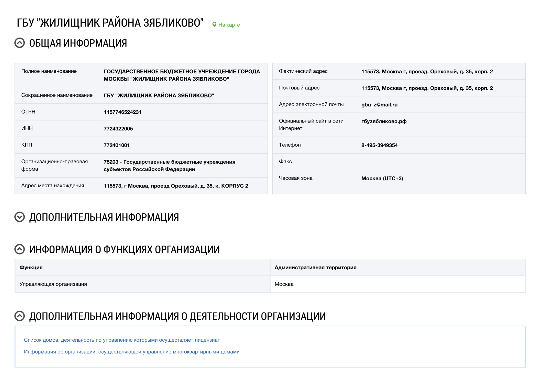545x392 pixels.
Task: Click the 'Дополнительная информация' heading text
Action: coord(104,217)
